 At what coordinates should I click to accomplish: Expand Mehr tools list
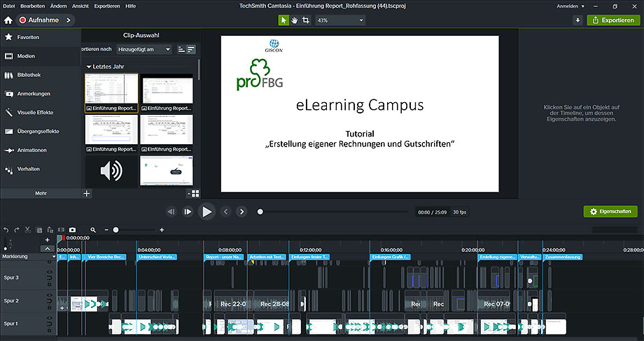41,193
